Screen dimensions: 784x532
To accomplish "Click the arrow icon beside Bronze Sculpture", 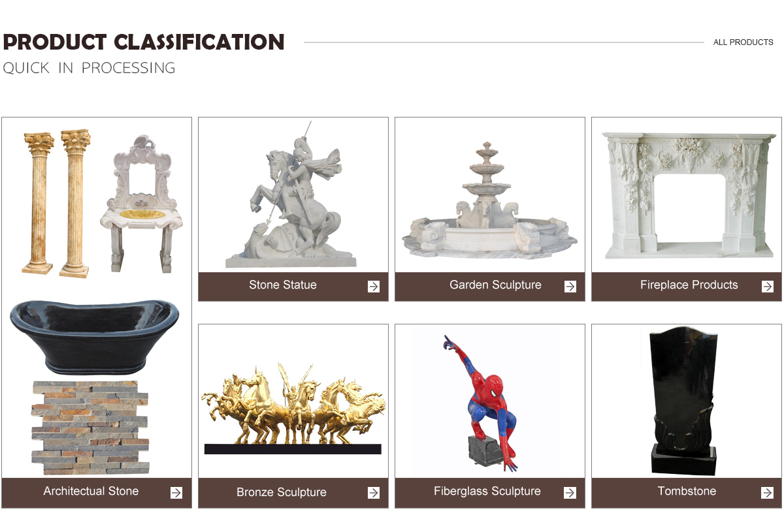I will click(374, 493).
